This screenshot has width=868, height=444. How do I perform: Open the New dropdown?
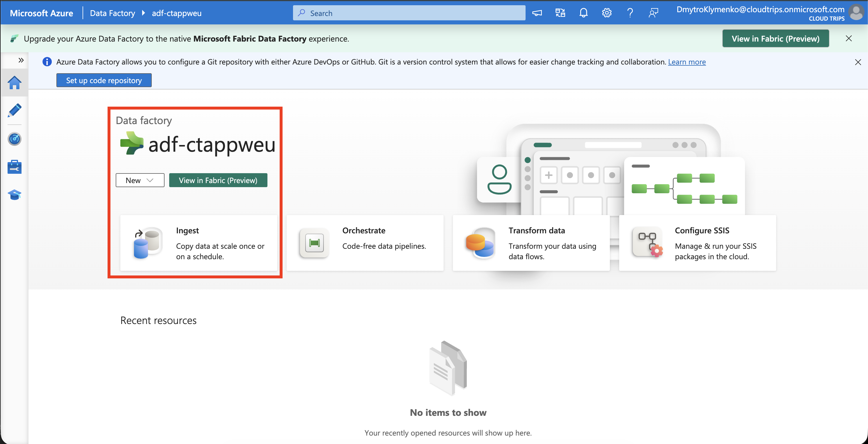click(x=140, y=180)
